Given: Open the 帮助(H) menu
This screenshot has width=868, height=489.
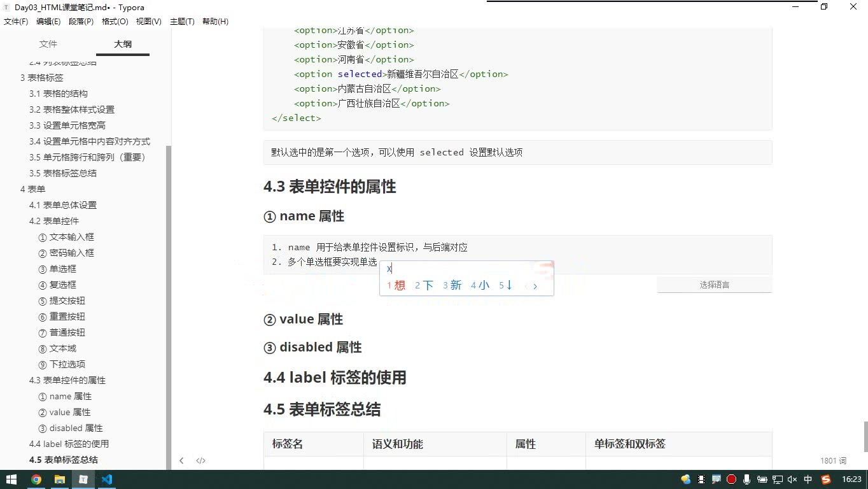Looking at the screenshot, I should pyautogui.click(x=215, y=22).
